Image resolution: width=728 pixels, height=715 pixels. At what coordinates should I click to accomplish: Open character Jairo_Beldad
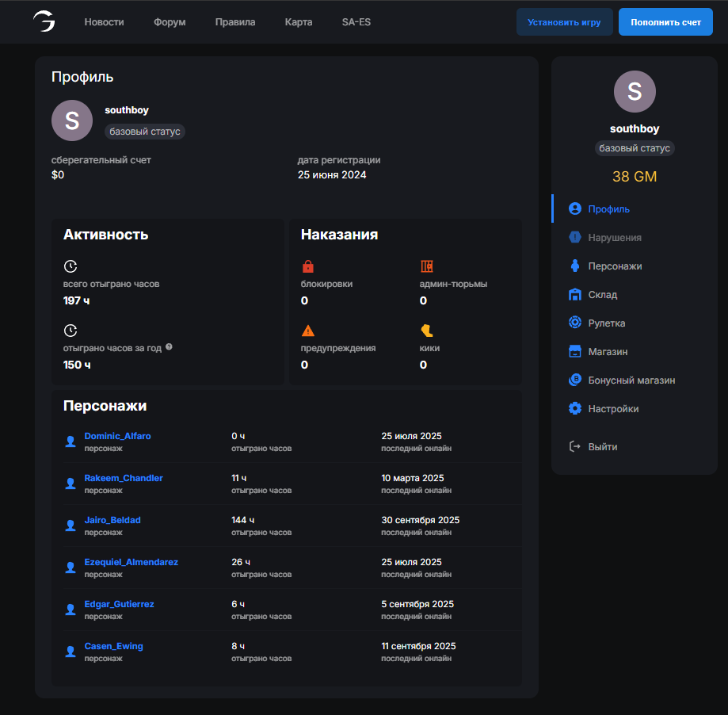pyautogui.click(x=112, y=520)
